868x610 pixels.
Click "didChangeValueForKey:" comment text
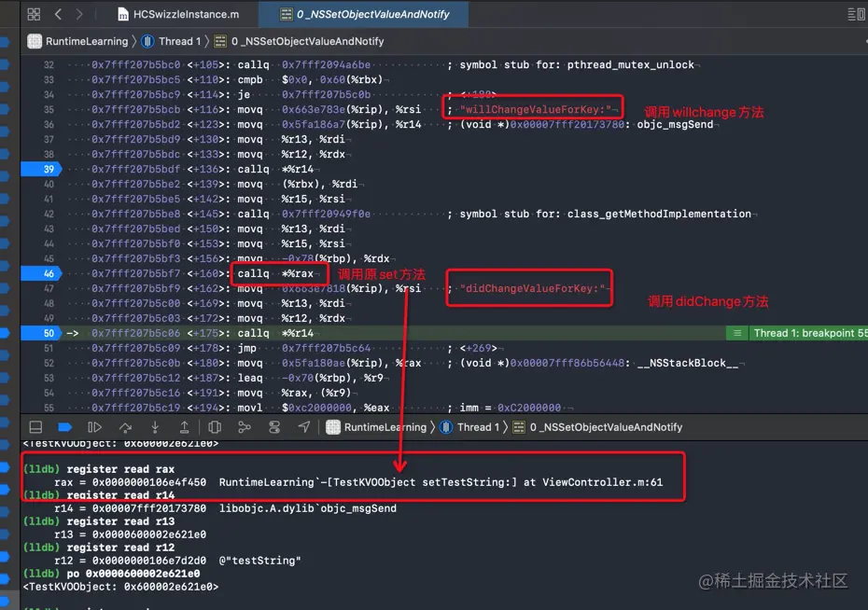coord(532,289)
